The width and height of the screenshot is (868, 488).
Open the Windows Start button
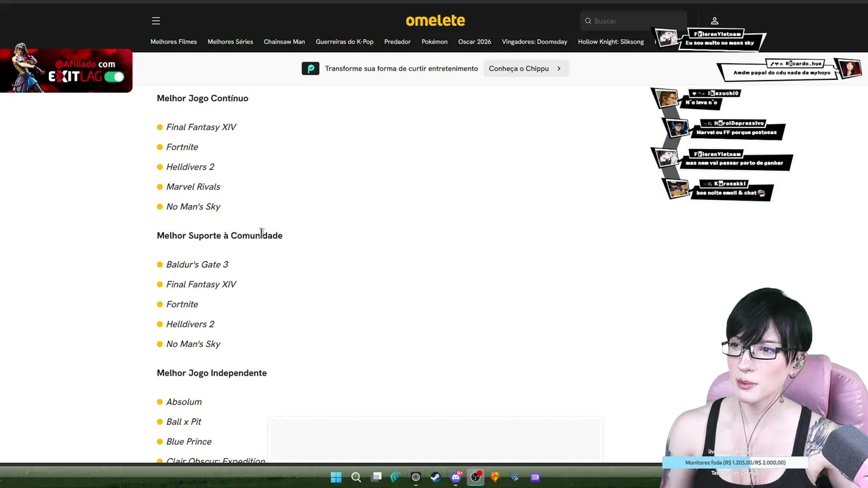pyautogui.click(x=336, y=477)
